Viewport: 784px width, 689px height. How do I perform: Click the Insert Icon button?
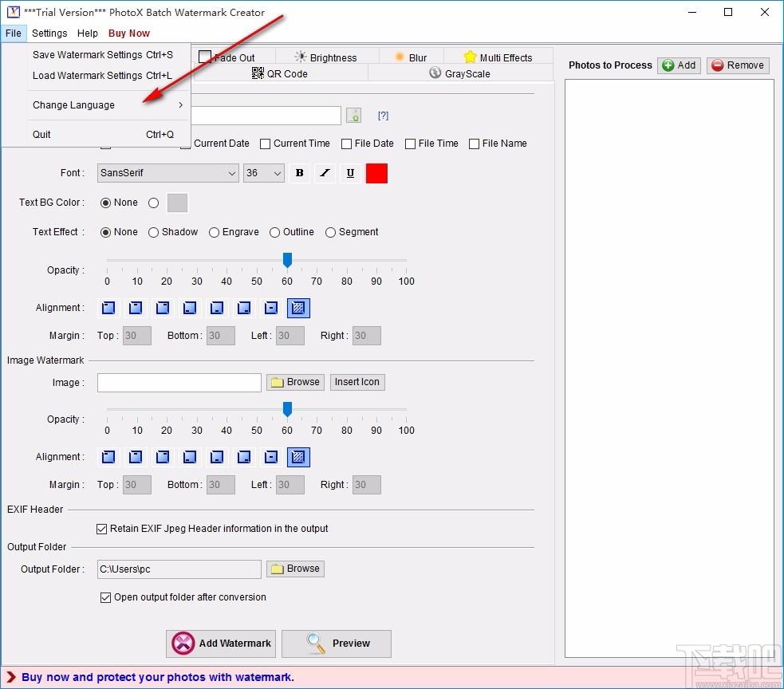tap(357, 382)
